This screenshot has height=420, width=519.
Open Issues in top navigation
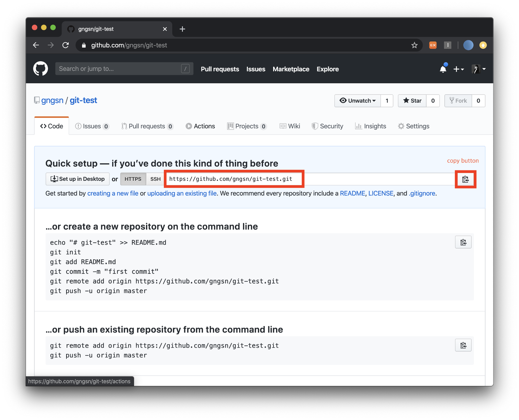[x=256, y=69]
